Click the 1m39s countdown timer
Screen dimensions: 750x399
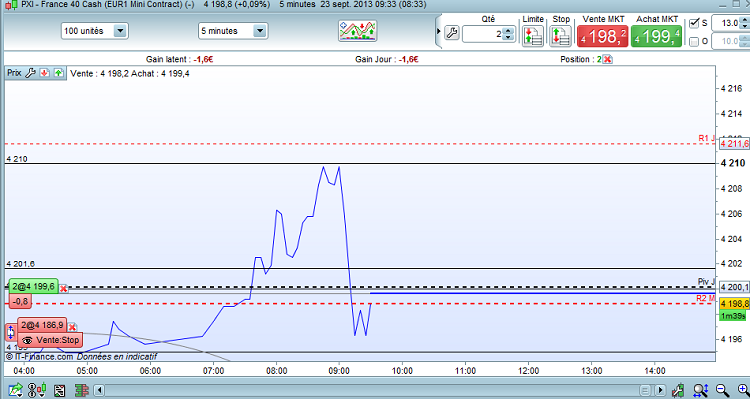pos(732,316)
